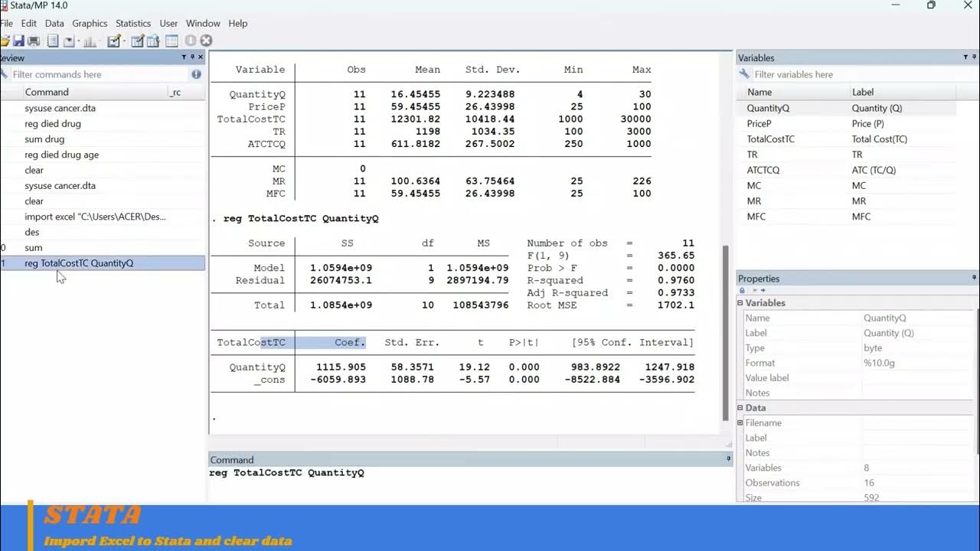The width and height of the screenshot is (980, 551).
Task: Open the Help menu
Action: [238, 24]
